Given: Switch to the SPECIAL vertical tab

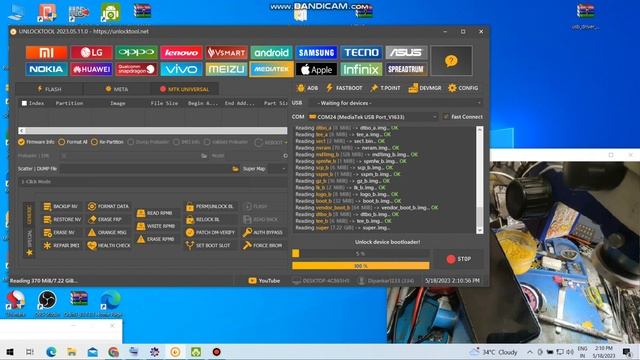Looking at the screenshot, I should [x=29, y=242].
